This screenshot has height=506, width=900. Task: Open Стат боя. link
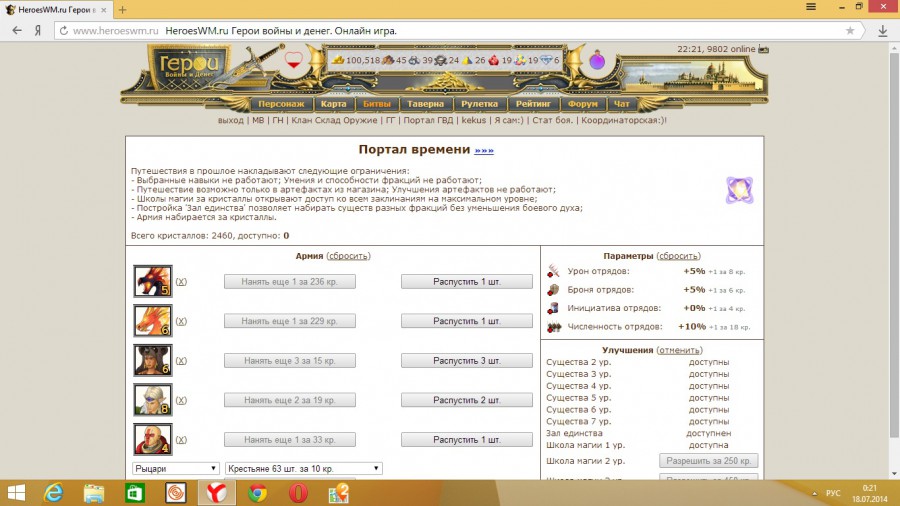[x=552, y=120]
